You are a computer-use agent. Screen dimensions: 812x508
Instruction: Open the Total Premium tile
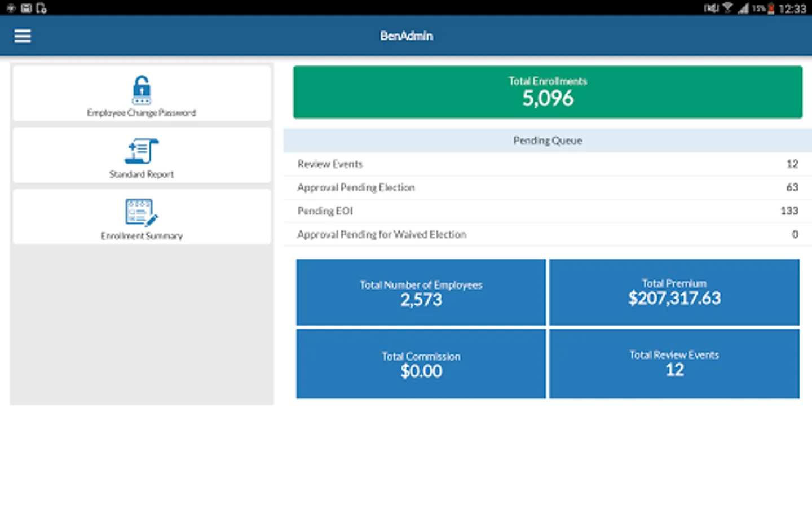tap(674, 292)
